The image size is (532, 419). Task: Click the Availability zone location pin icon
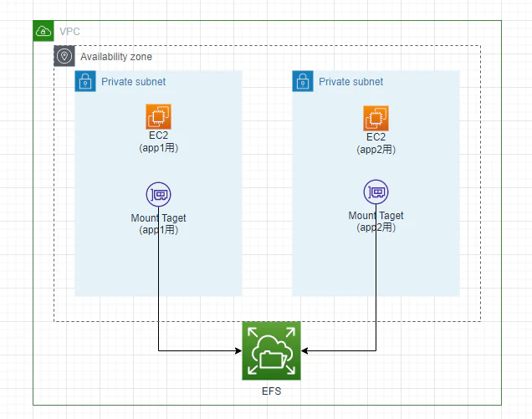click(x=64, y=56)
